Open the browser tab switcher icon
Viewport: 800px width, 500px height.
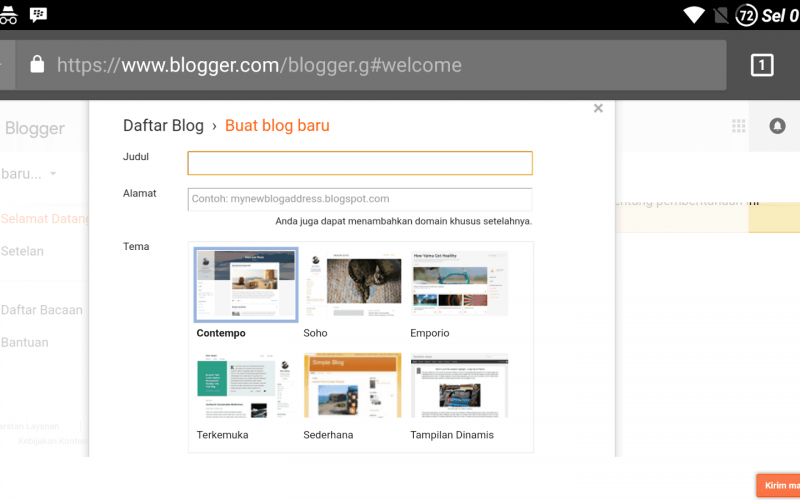tap(762, 65)
